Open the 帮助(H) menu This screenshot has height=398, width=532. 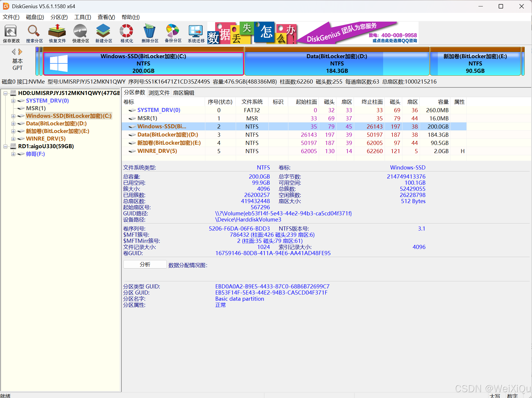130,17
